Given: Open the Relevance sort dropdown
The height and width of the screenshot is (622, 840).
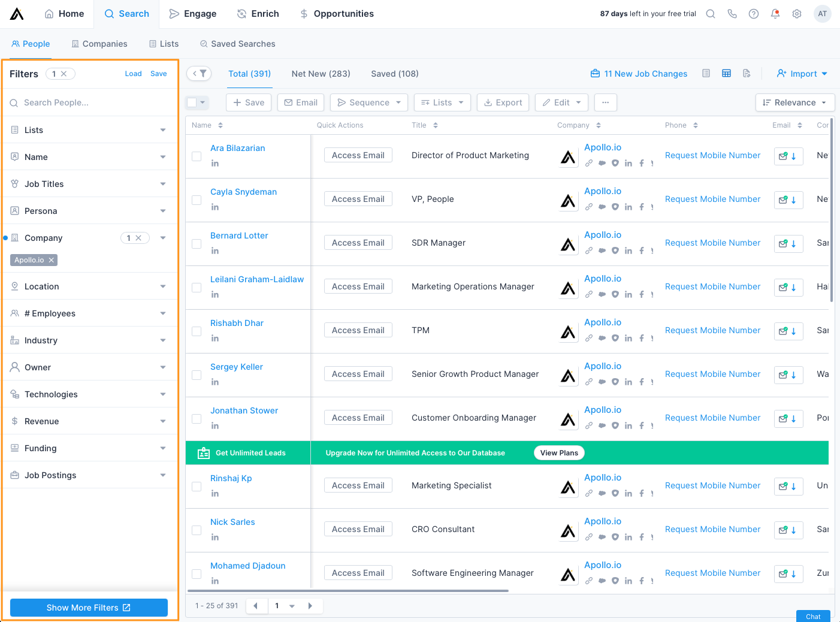Looking at the screenshot, I should pos(795,102).
